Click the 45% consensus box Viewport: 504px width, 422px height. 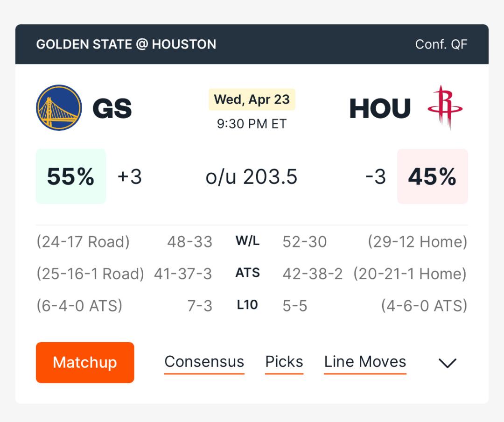[432, 176]
